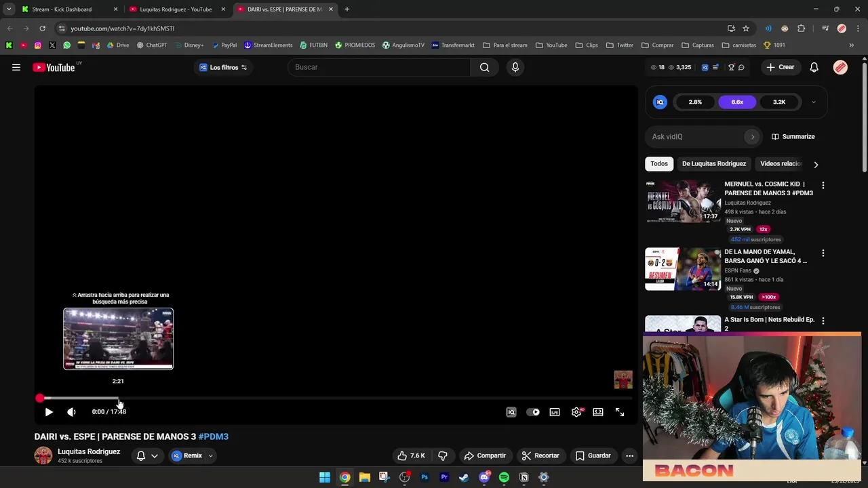Image resolution: width=868 pixels, height=488 pixels.
Task: Go to the YouTube home logo
Action: pyautogui.click(x=54, y=67)
